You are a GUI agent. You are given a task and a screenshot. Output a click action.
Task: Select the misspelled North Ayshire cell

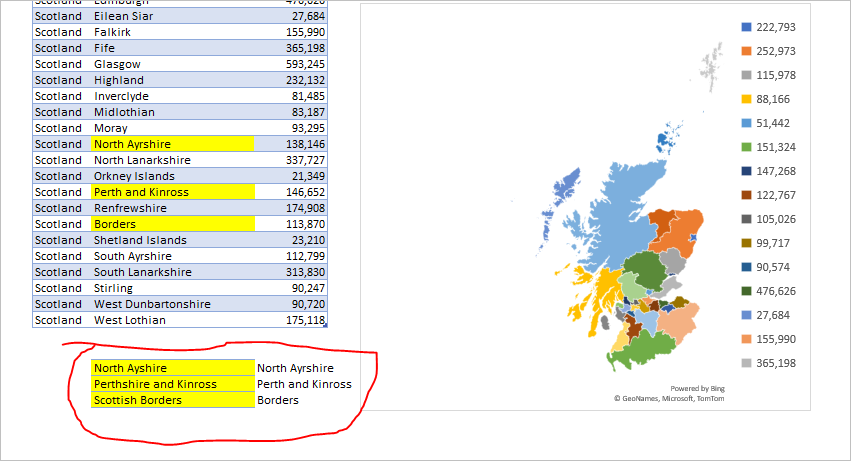tap(173, 368)
